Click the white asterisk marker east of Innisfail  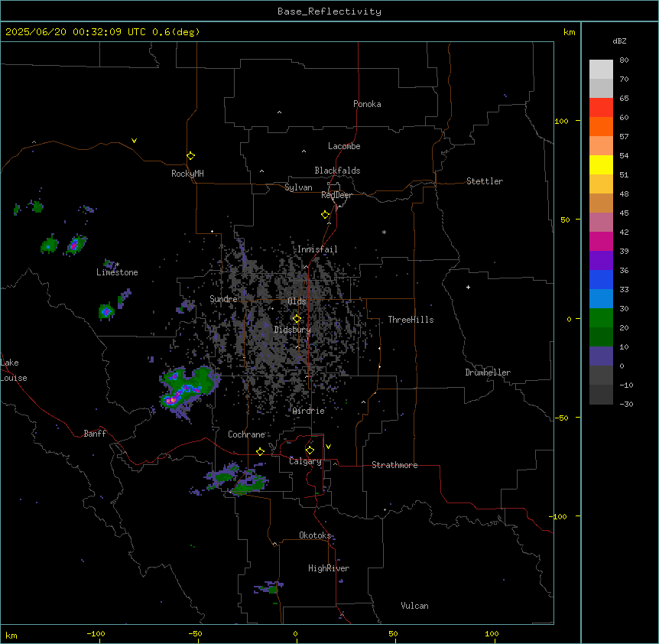384,232
